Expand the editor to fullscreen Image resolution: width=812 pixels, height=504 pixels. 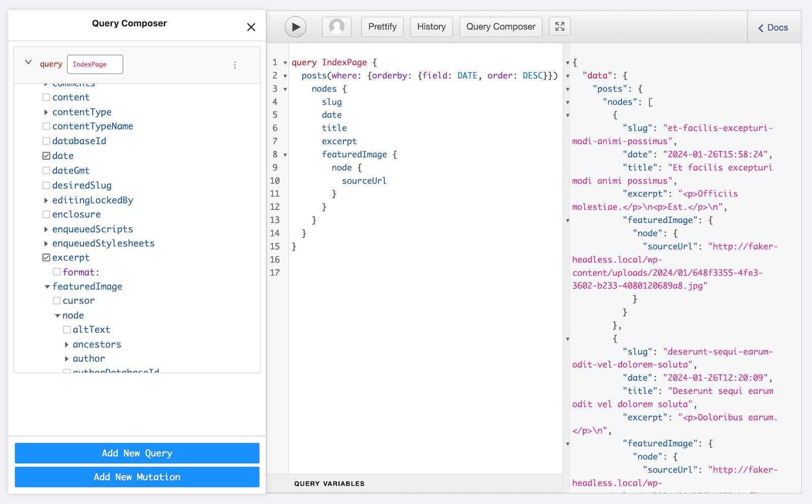560,27
